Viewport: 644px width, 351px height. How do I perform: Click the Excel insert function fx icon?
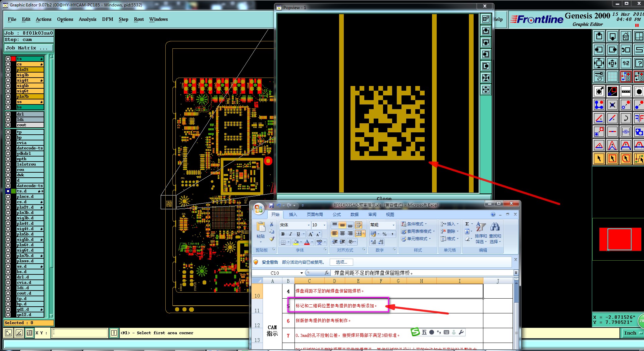tap(327, 273)
